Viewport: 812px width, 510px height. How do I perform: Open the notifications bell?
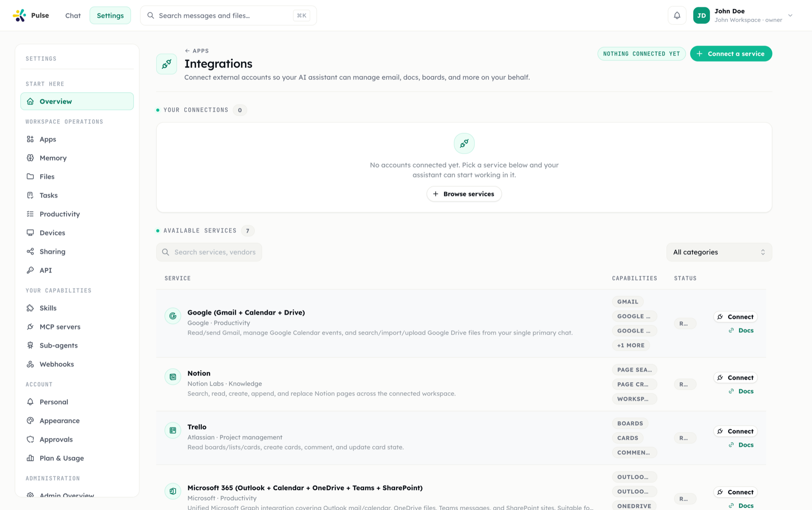click(x=677, y=15)
